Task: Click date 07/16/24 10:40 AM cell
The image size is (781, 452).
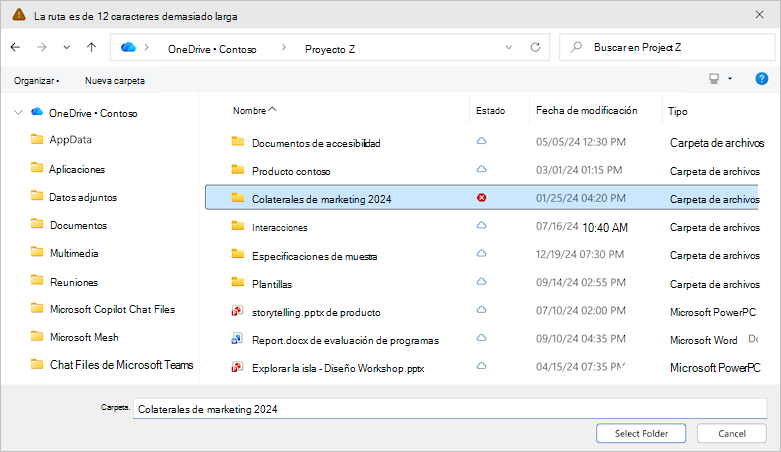Action: click(x=582, y=227)
